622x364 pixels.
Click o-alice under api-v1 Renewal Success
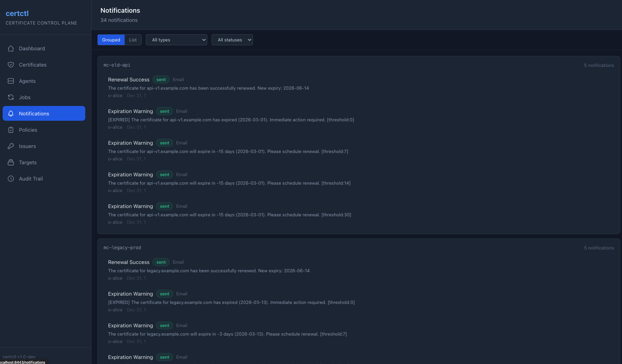coord(115,96)
